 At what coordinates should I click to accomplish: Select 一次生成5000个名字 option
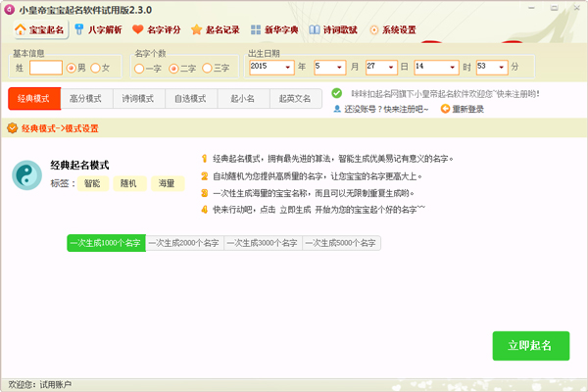click(341, 243)
